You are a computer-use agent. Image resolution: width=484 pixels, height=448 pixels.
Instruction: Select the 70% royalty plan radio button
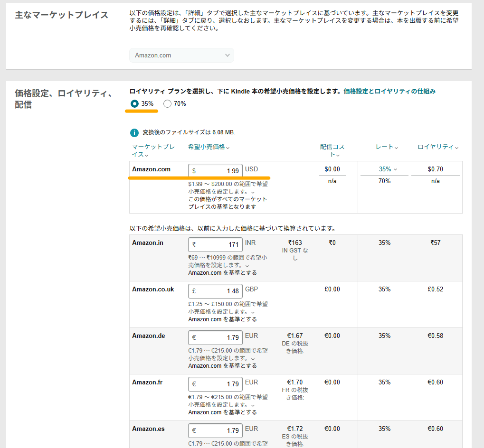167,103
